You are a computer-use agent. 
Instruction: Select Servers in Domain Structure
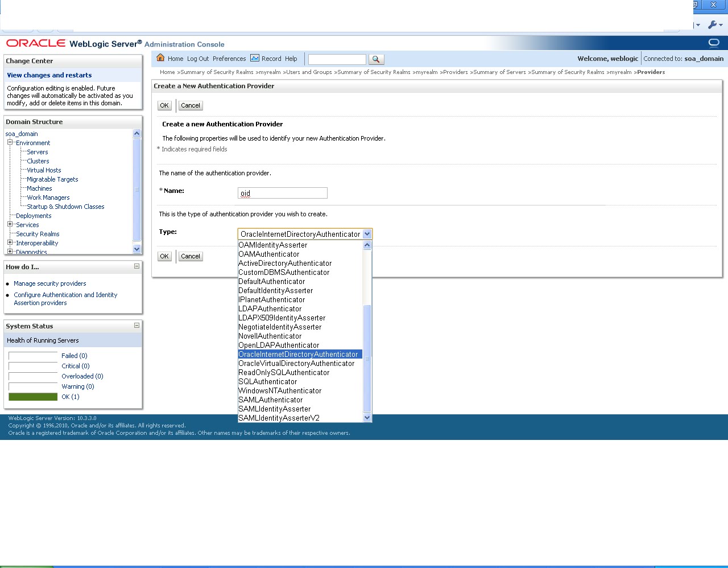pyautogui.click(x=38, y=152)
